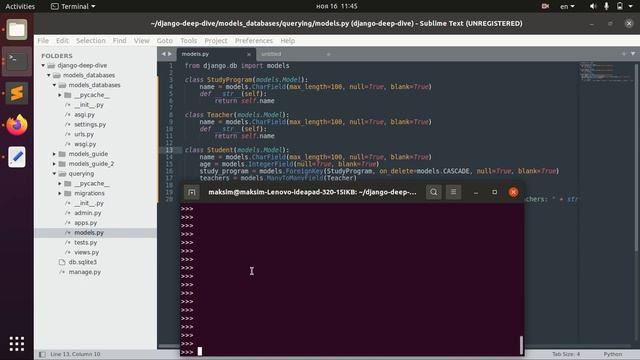Add new tab plus icon in Sublime
Viewport: 640px width, 360px height.
623,54
